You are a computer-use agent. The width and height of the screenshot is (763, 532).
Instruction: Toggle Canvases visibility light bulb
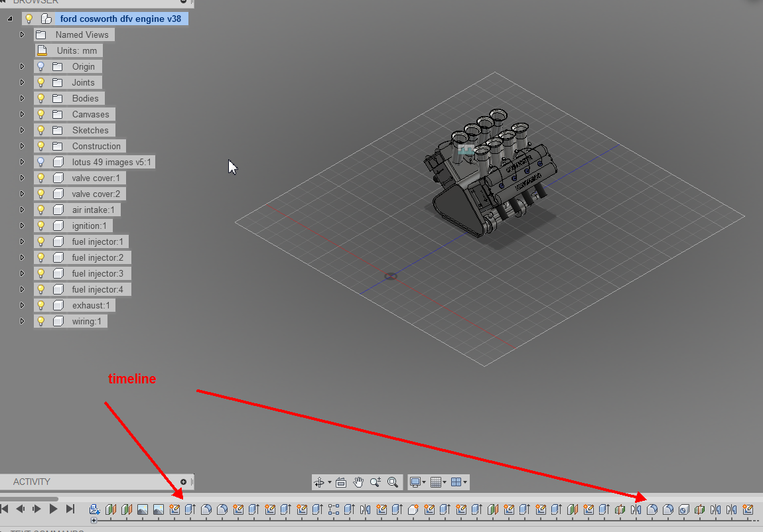pyautogui.click(x=41, y=115)
